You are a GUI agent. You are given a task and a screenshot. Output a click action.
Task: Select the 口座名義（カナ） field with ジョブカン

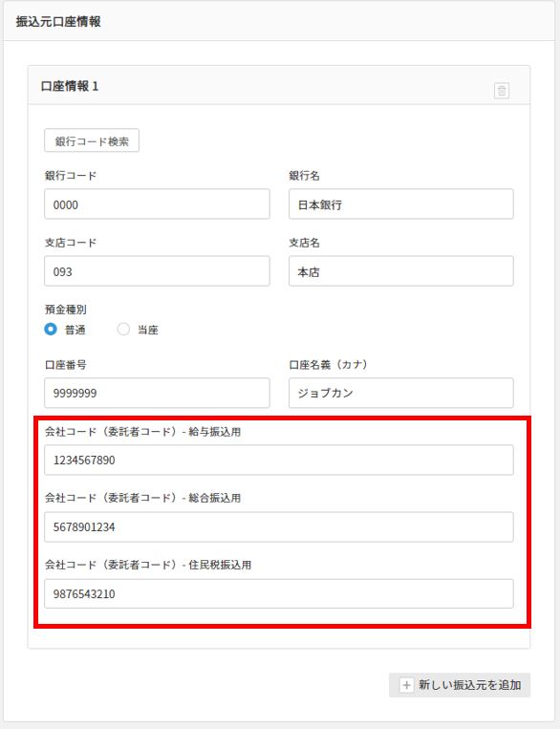coord(401,393)
